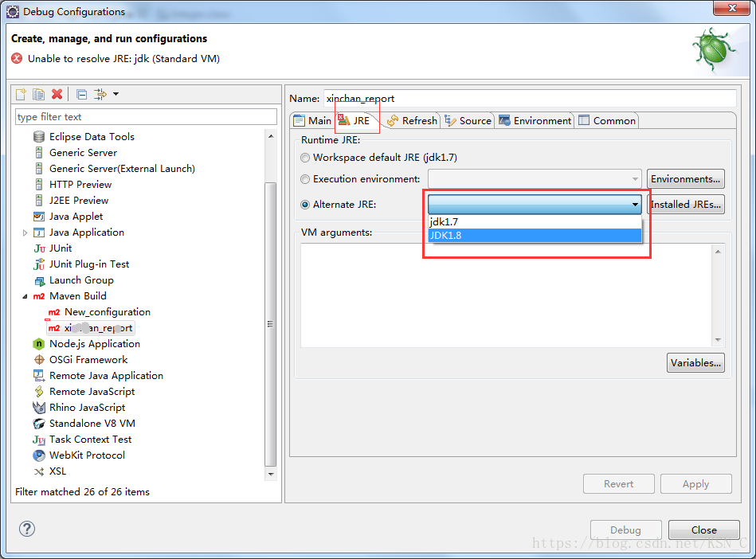Click tree scrollbar down arrow
Image resolution: width=756 pixels, height=559 pixels.
(x=271, y=474)
